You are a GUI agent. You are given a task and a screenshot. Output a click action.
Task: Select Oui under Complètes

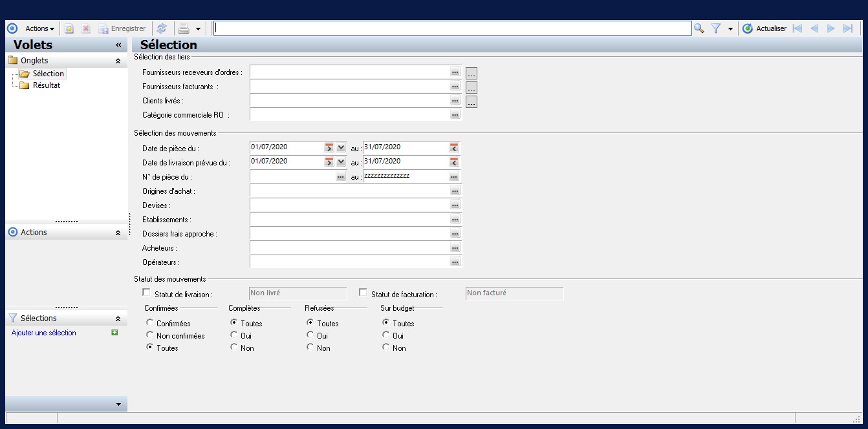234,335
